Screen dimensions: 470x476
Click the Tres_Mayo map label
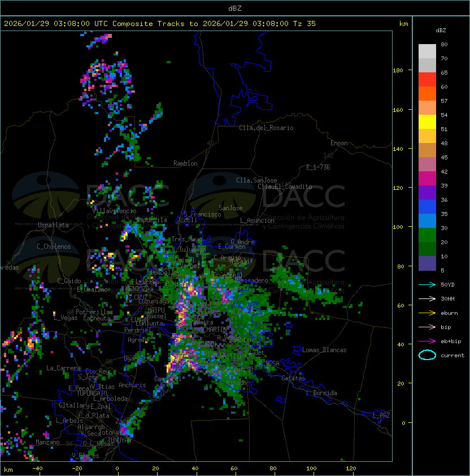[186, 239]
